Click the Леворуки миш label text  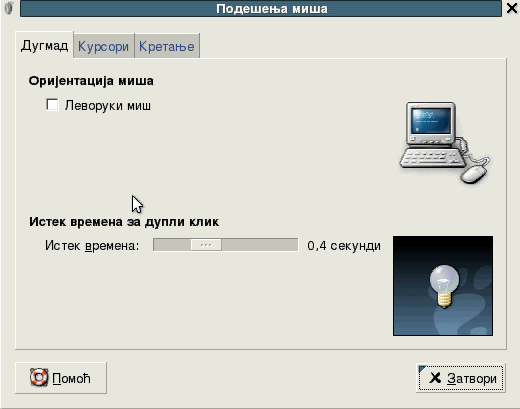tap(108, 106)
